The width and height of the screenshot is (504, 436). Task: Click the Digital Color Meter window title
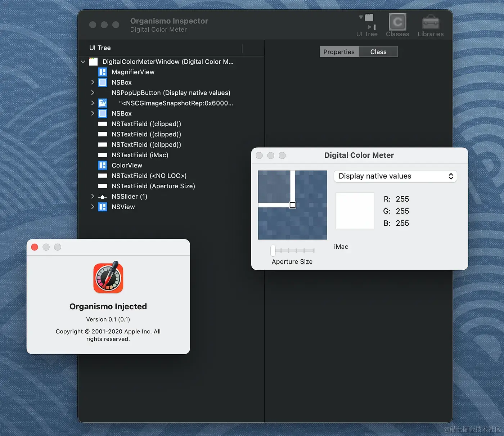point(359,155)
